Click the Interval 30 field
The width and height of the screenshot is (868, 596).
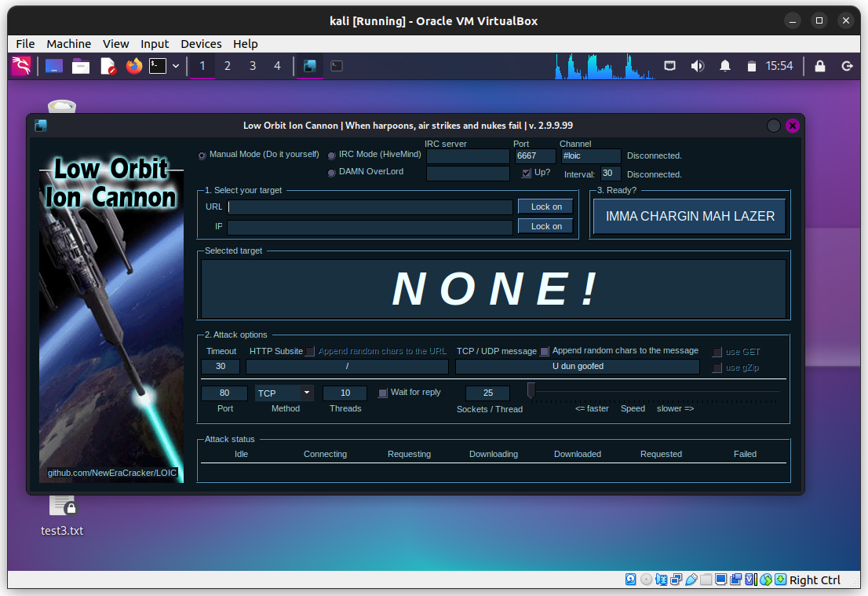pos(611,174)
